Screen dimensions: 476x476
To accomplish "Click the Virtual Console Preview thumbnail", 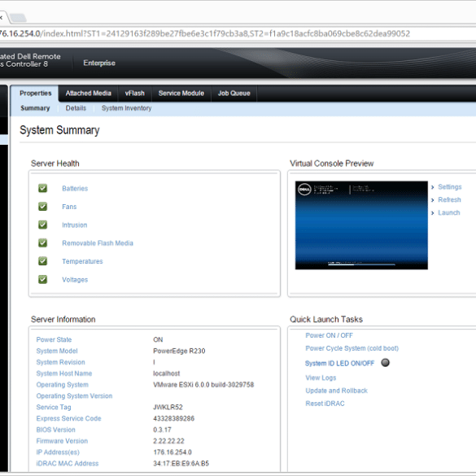I will [x=361, y=225].
